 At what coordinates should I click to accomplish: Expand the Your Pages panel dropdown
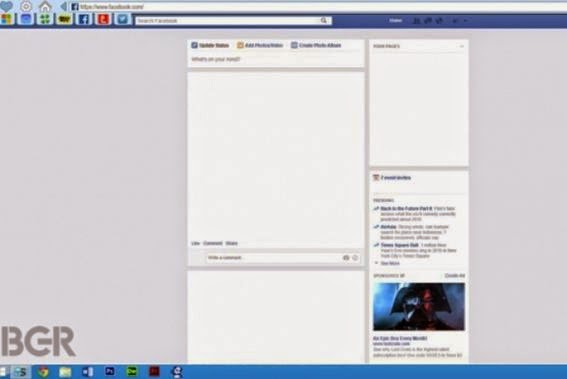461,46
